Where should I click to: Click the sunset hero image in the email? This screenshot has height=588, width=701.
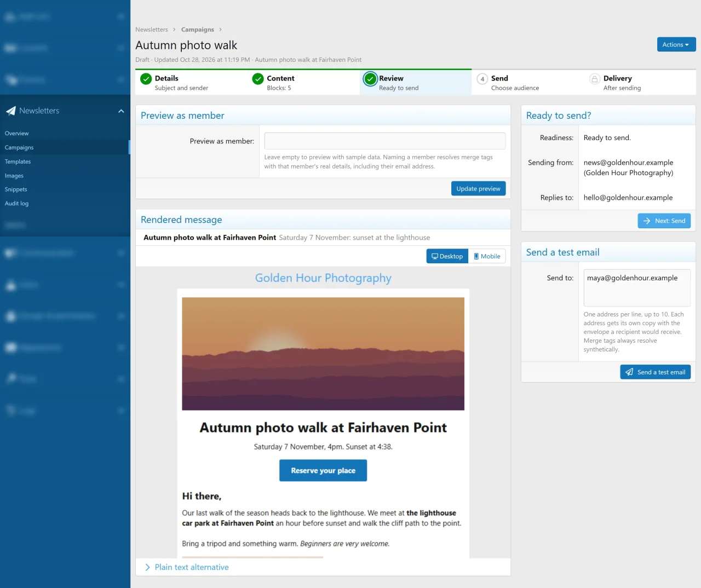pyautogui.click(x=323, y=354)
